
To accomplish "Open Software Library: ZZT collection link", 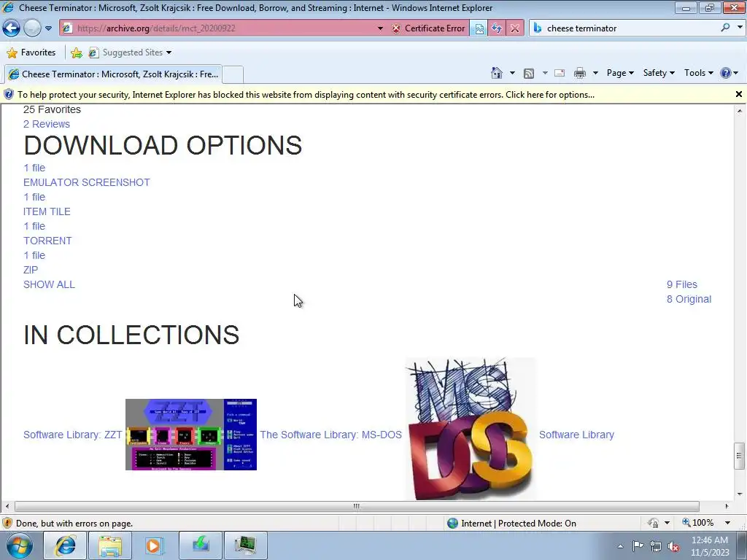I will point(73,435).
